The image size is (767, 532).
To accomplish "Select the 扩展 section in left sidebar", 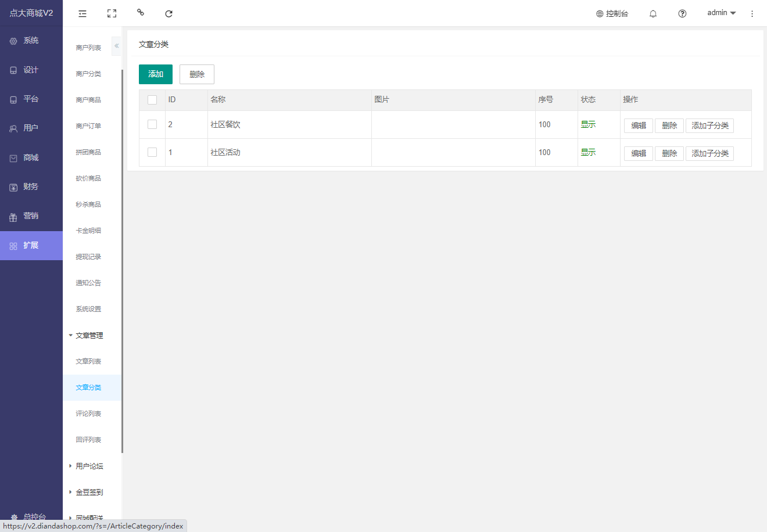I will click(x=31, y=246).
